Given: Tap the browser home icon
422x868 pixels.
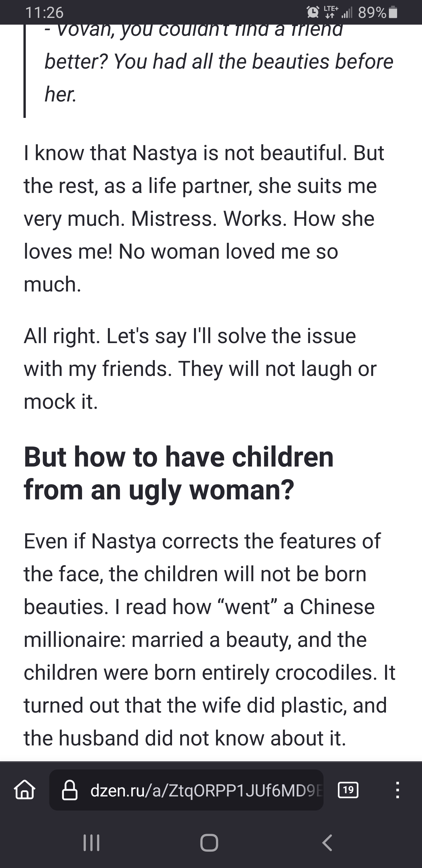Looking at the screenshot, I should pos(25,790).
